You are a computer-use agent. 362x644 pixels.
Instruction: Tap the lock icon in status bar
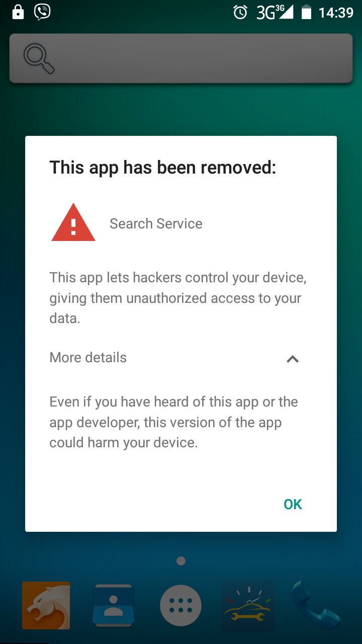click(x=18, y=12)
